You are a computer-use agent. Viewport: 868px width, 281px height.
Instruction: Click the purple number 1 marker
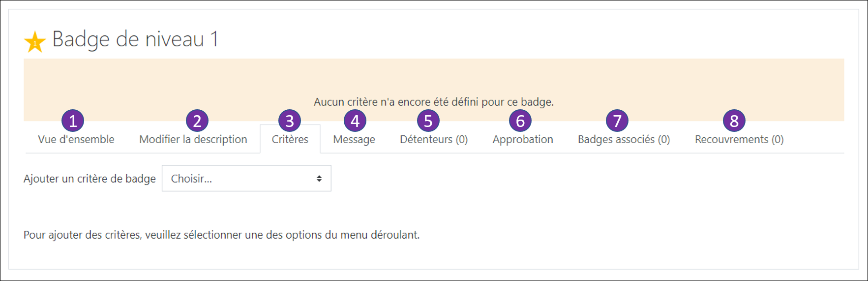pyautogui.click(x=73, y=121)
